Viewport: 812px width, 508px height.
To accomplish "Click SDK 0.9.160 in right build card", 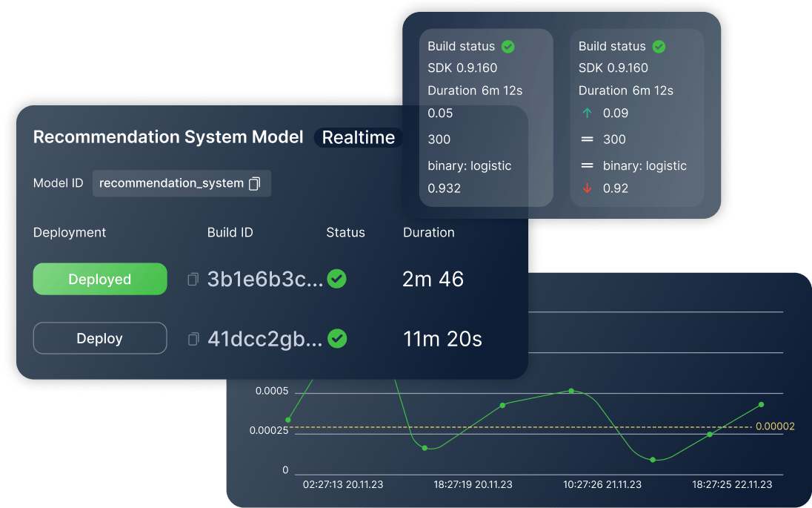I will point(613,68).
